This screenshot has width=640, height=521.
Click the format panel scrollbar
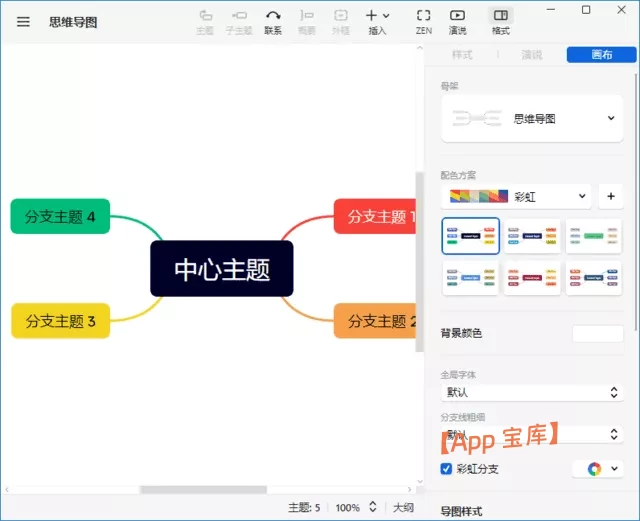click(x=636, y=202)
